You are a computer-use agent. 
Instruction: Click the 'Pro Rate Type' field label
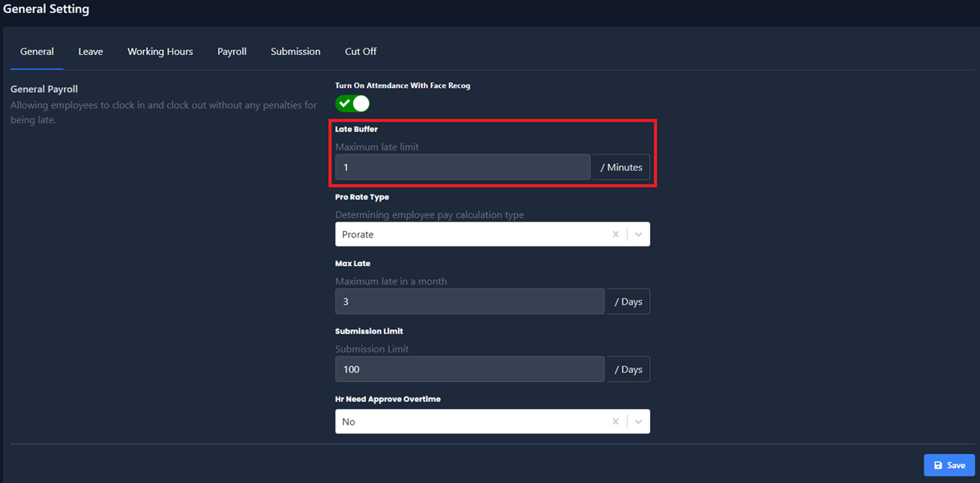362,196
